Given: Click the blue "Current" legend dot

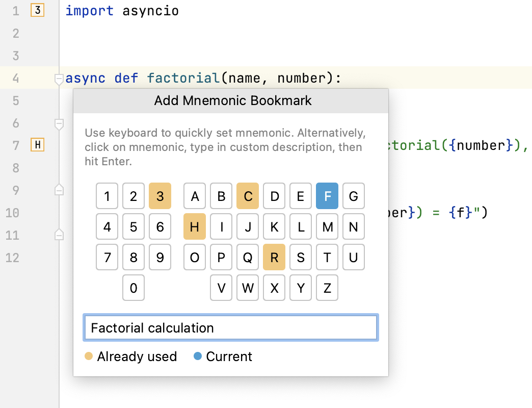Looking at the screenshot, I should [x=198, y=356].
